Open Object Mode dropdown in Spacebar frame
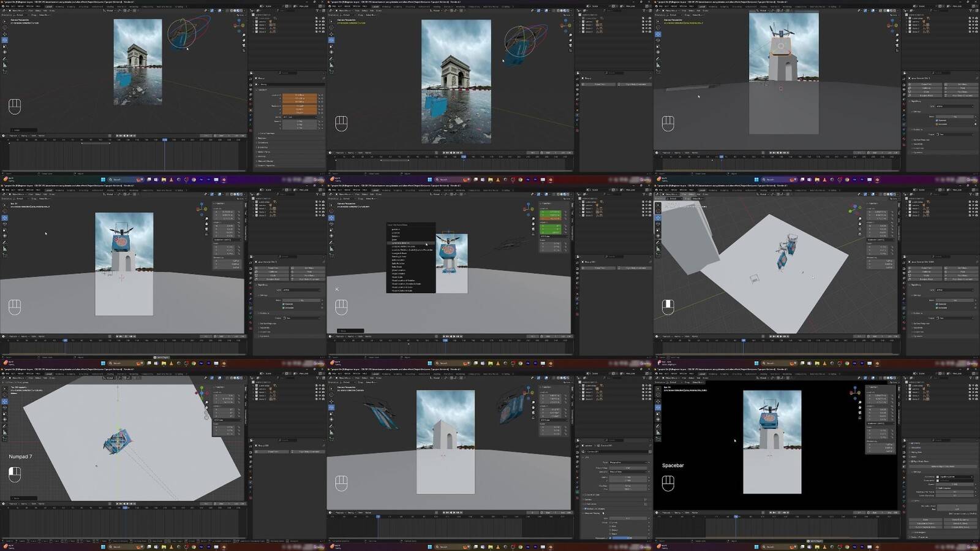Screen dimensions: 980x551 click(x=671, y=378)
